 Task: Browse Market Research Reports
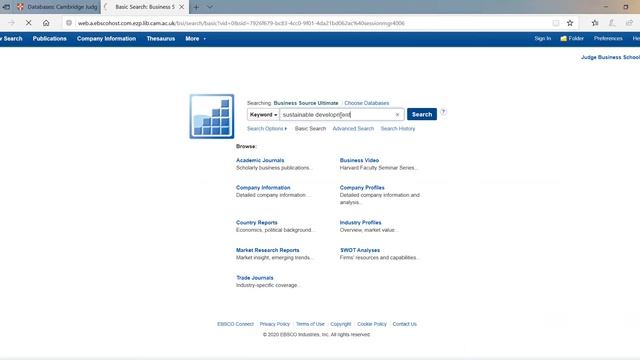(267, 250)
